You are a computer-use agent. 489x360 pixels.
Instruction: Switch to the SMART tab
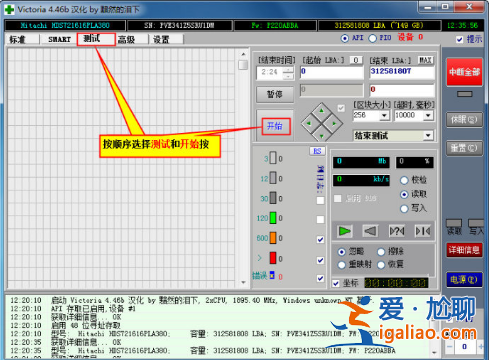tap(59, 39)
